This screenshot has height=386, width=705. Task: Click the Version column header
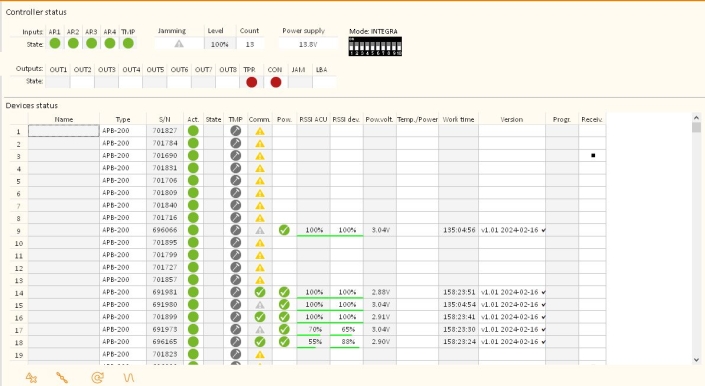[512, 119]
